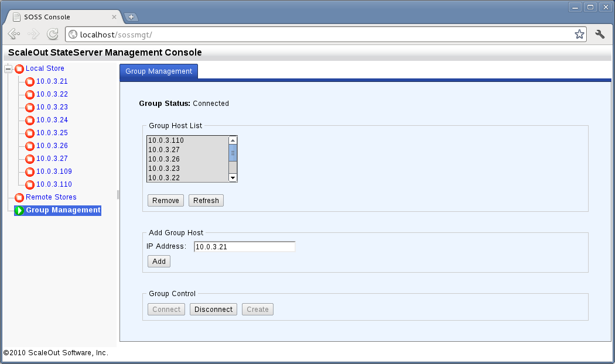
Task: Click the red icon next to 10.0.3.25
Action: [30, 133]
